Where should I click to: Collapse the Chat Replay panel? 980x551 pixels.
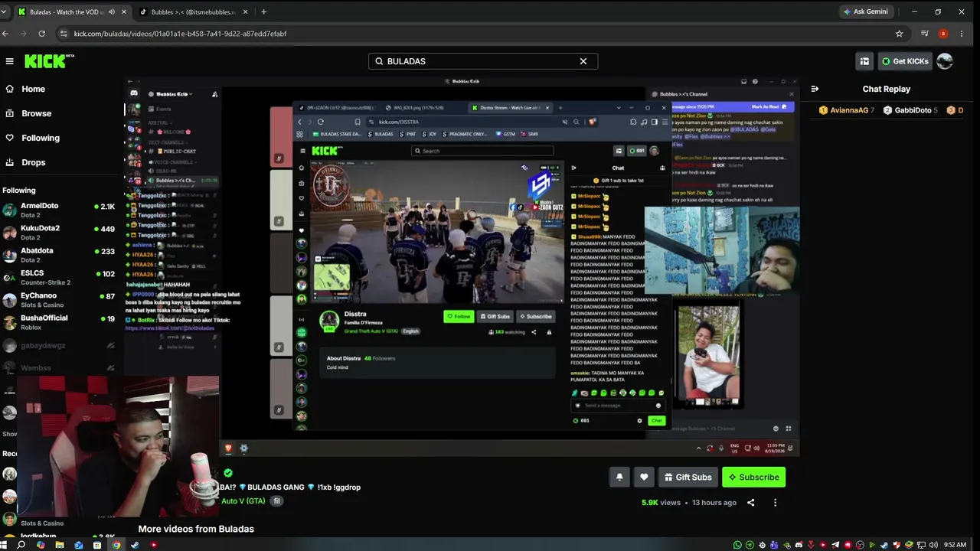815,89
